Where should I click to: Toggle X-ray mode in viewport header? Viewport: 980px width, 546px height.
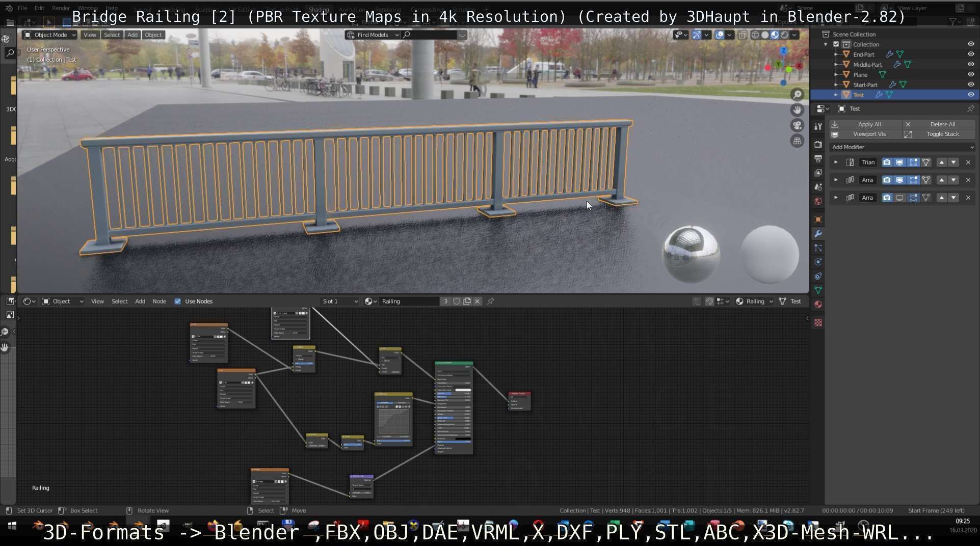click(743, 35)
